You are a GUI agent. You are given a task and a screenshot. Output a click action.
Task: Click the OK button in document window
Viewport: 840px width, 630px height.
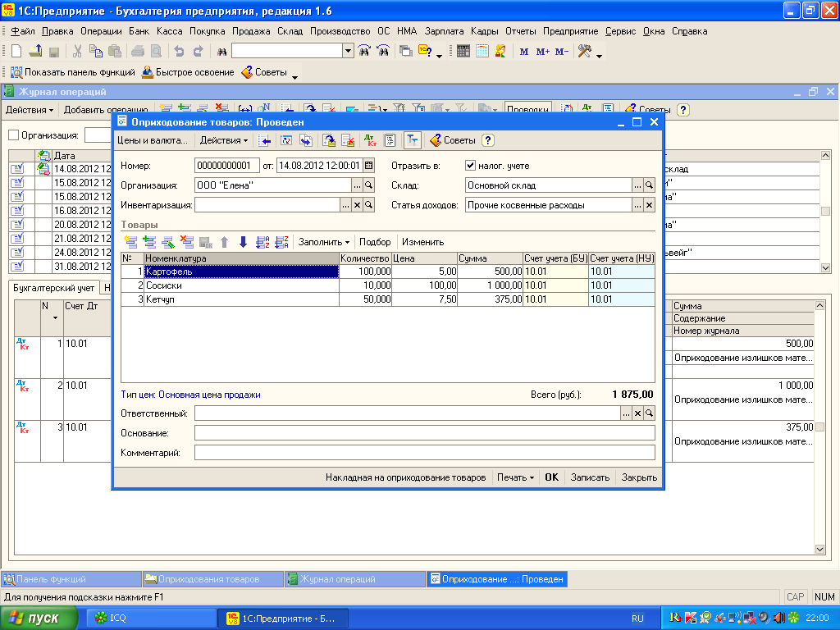(x=552, y=477)
